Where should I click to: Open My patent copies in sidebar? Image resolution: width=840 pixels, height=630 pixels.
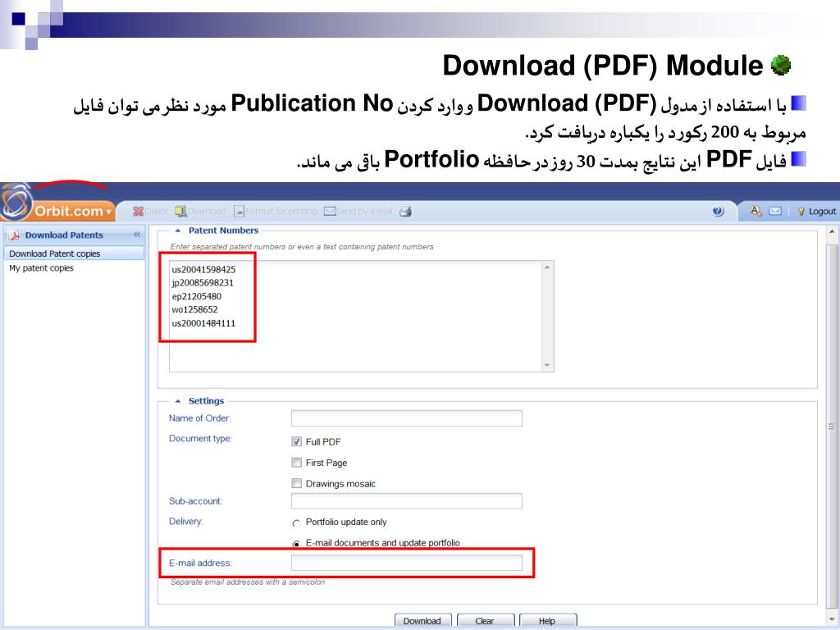click(41, 268)
